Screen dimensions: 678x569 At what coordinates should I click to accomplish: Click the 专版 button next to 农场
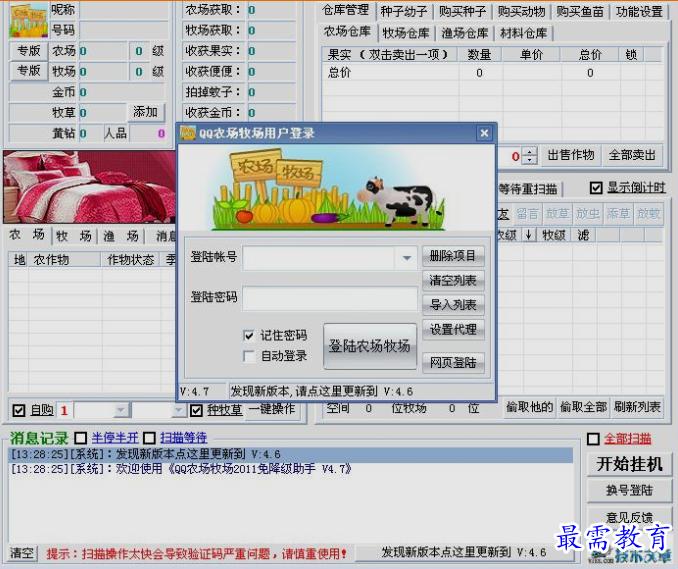[29, 51]
